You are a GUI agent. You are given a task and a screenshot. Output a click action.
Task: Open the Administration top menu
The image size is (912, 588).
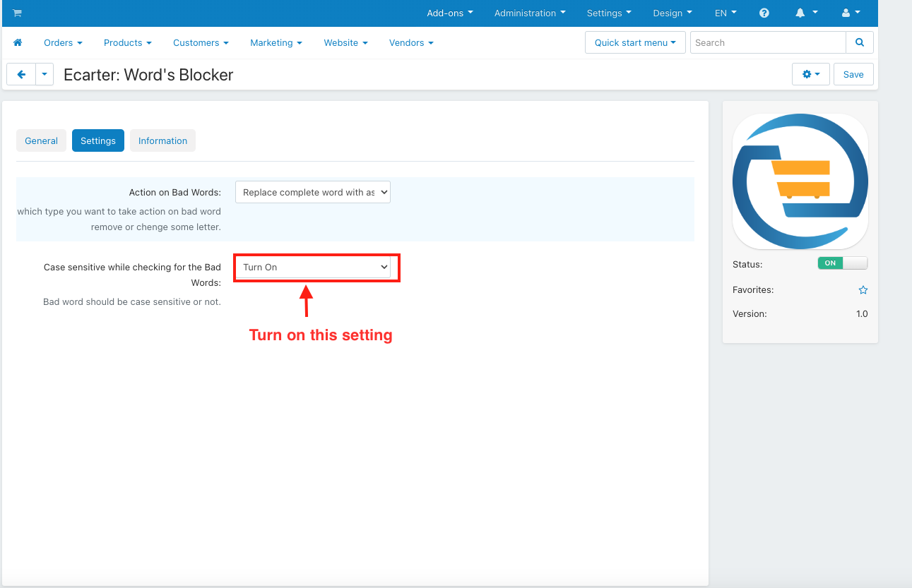(530, 13)
